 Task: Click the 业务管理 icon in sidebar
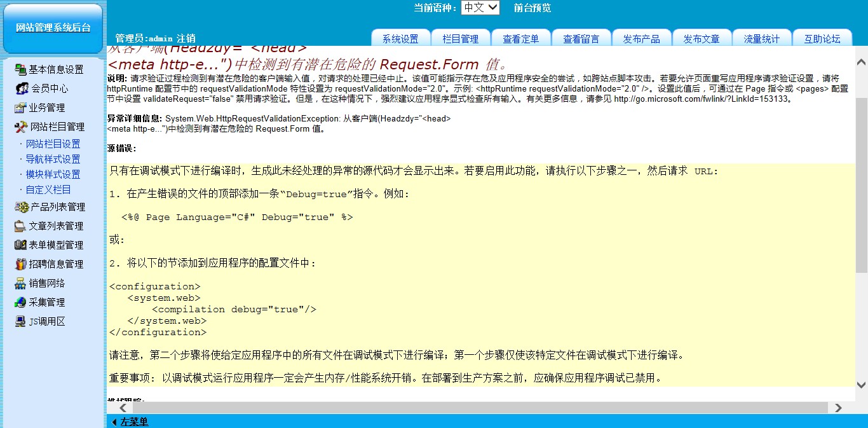pyautogui.click(x=20, y=107)
